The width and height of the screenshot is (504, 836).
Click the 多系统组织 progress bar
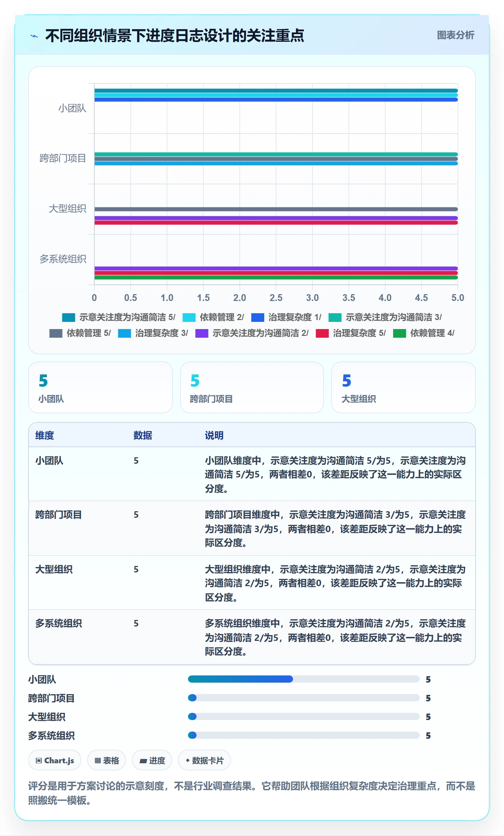coord(304,735)
